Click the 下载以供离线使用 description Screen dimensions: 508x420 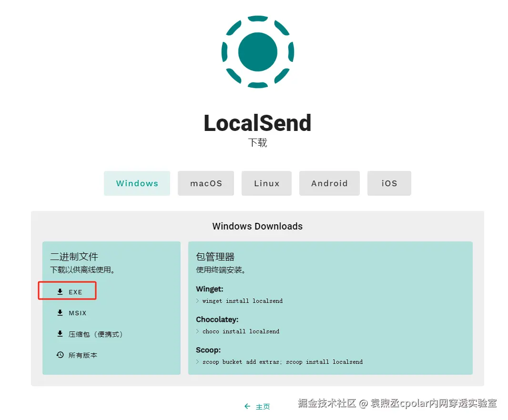(82, 270)
